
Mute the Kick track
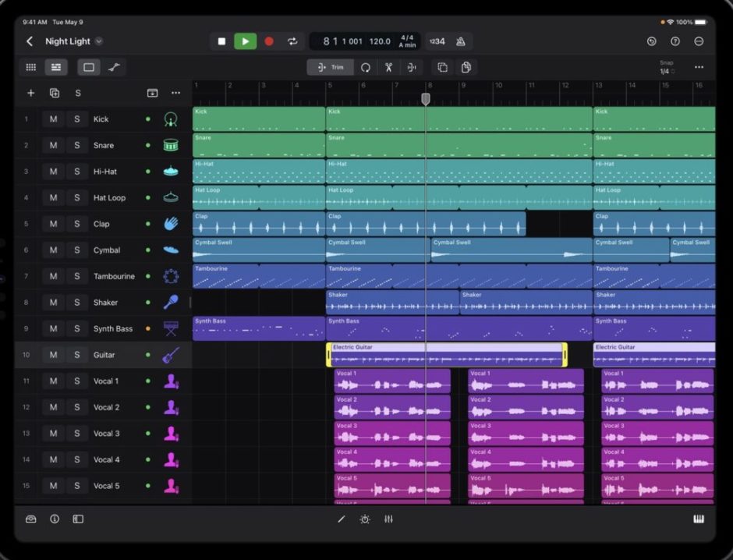[x=52, y=119]
